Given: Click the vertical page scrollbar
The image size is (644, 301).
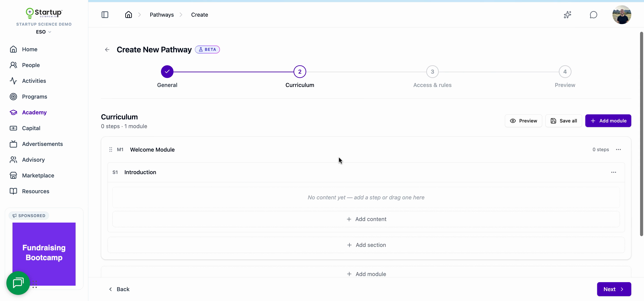Looking at the screenshot, I should (x=641, y=134).
